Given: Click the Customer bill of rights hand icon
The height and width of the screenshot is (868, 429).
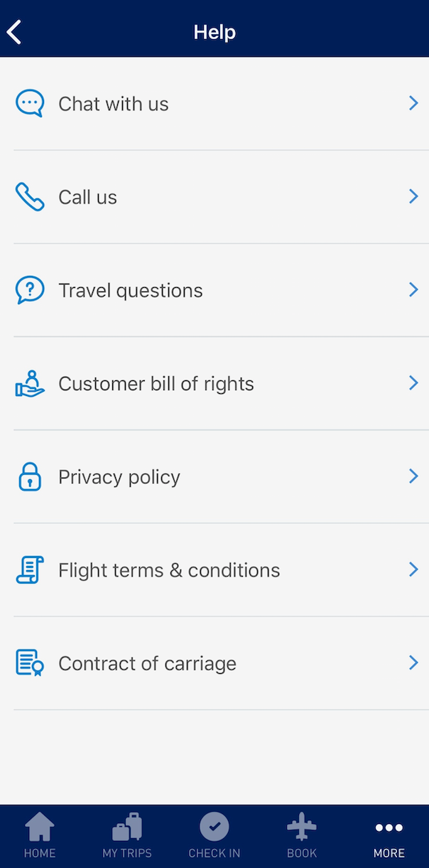Looking at the screenshot, I should (x=29, y=382).
